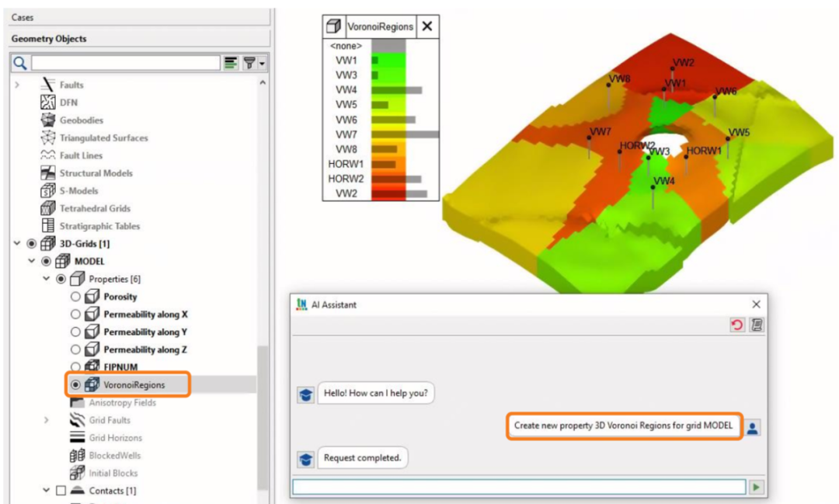Screen dimensions: 839x504
Task: Open the Cases panel tab
Action: 23,17
